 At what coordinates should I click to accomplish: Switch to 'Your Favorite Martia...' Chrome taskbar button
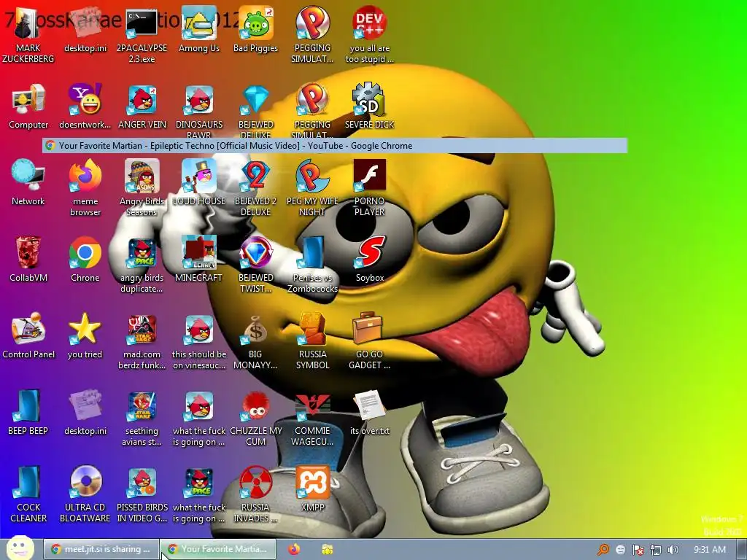click(217, 549)
